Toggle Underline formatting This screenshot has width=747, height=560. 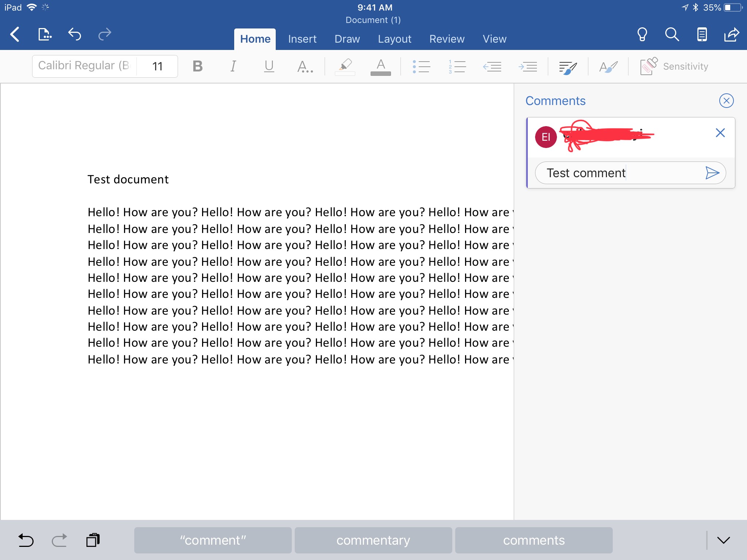point(269,66)
